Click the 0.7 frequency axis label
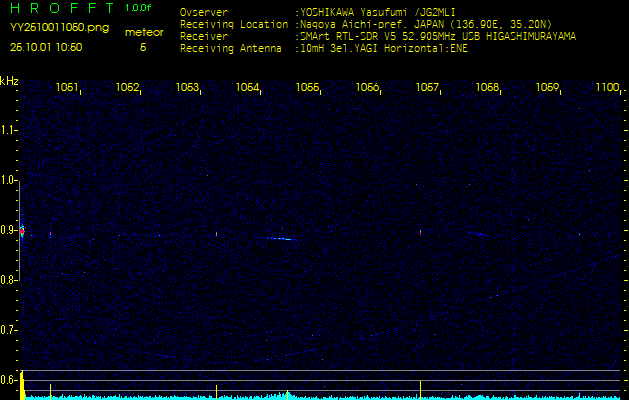Screen dimensions: 629x400 (9, 329)
